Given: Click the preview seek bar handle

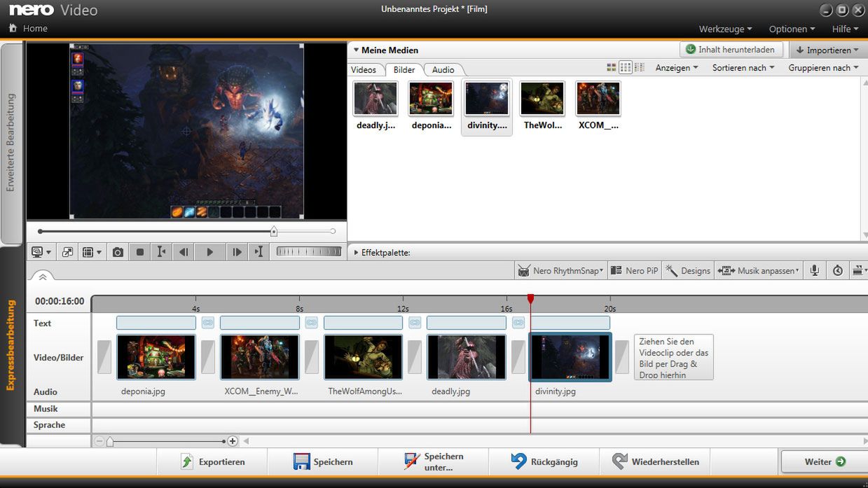Looking at the screenshot, I should [274, 231].
